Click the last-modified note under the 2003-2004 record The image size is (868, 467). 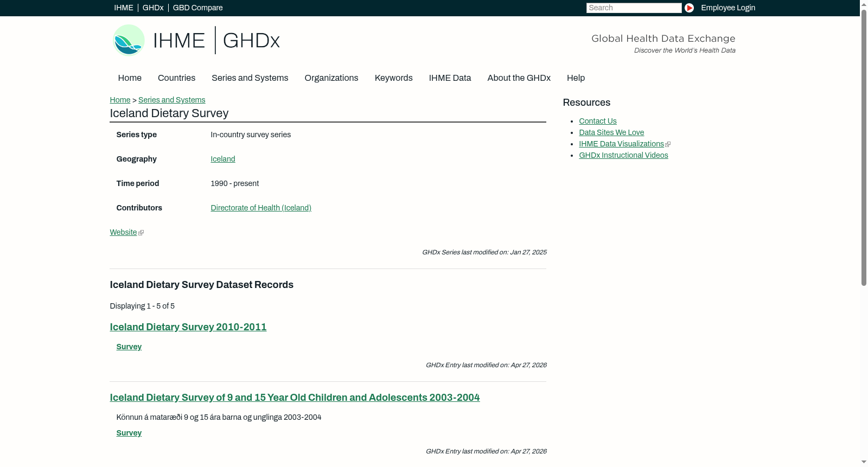pos(486,451)
